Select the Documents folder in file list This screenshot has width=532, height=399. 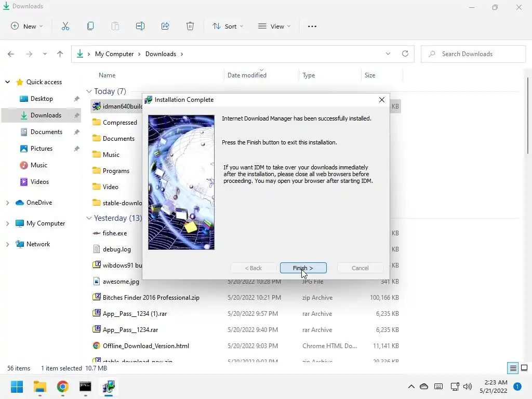pos(114,138)
